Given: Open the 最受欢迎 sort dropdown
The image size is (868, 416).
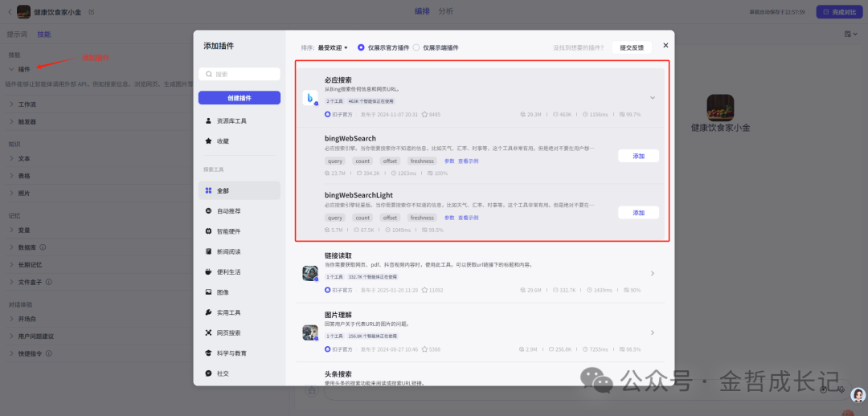Looking at the screenshot, I should pyautogui.click(x=333, y=47).
